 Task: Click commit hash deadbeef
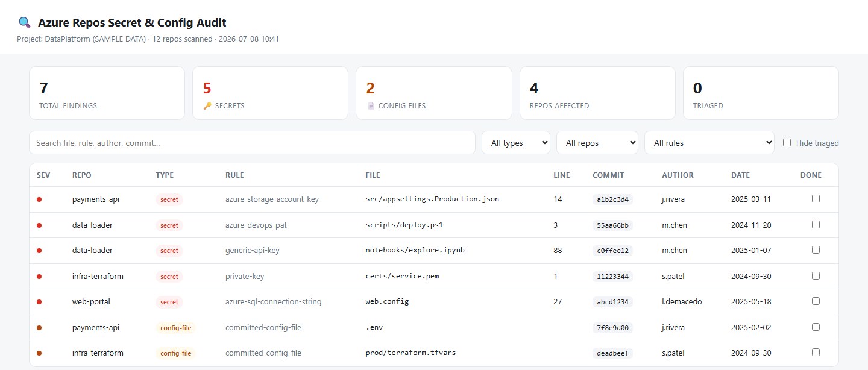point(612,353)
